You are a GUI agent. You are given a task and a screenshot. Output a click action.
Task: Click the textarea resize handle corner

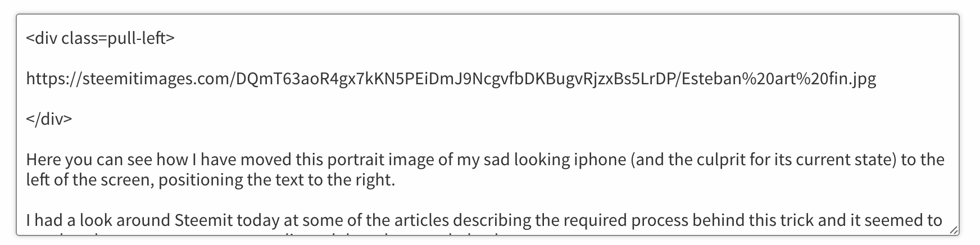[953, 230]
